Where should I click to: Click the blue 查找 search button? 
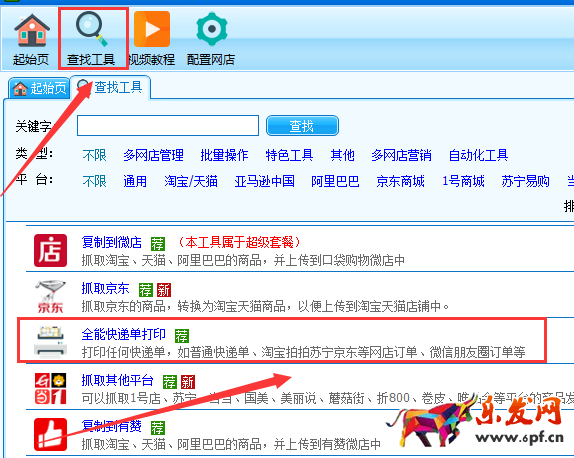tap(302, 126)
